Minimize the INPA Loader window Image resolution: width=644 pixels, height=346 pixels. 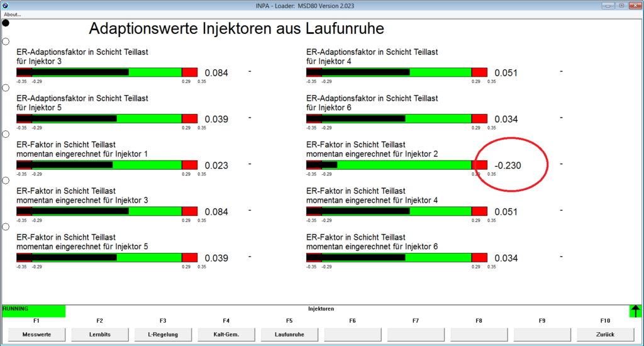[607, 5]
